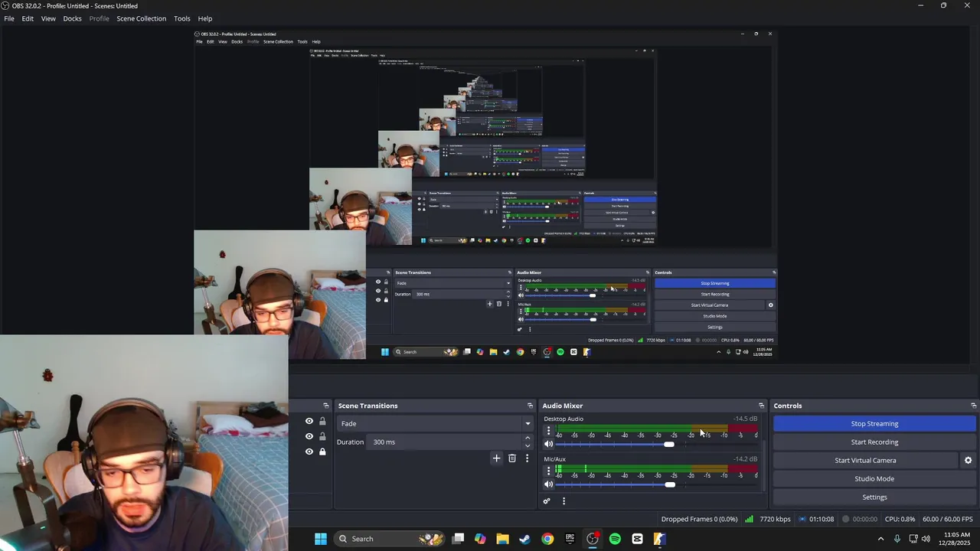This screenshot has height=551, width=980.
Task: Click the '60.00 / 60.00 FPS' status text
Action: point(948,519)
